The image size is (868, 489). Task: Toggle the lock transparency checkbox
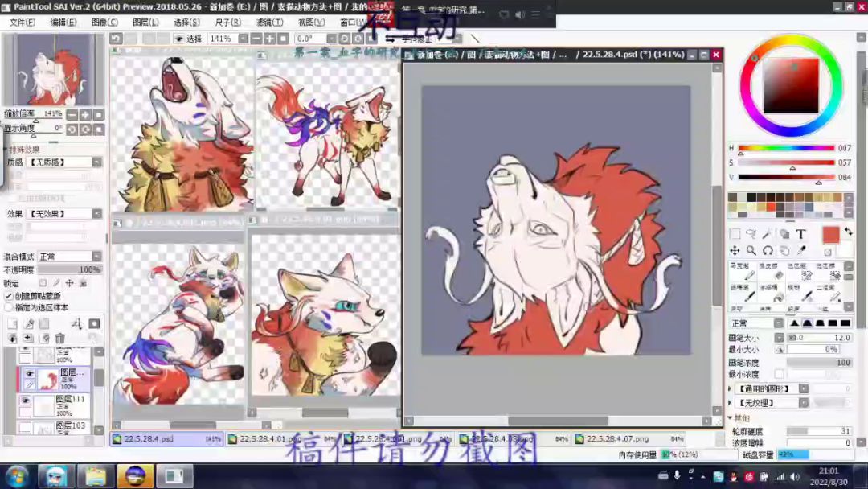click(x=43, y=283)
